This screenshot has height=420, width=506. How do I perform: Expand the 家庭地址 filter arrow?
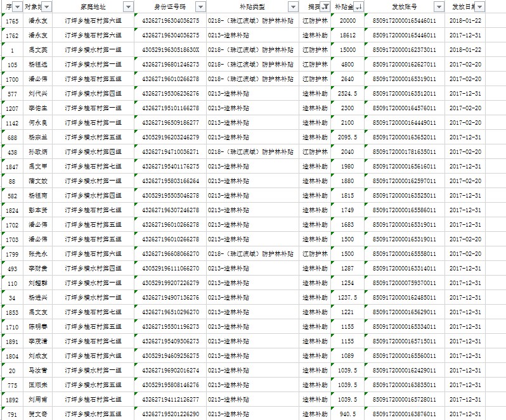pos(128,6)
